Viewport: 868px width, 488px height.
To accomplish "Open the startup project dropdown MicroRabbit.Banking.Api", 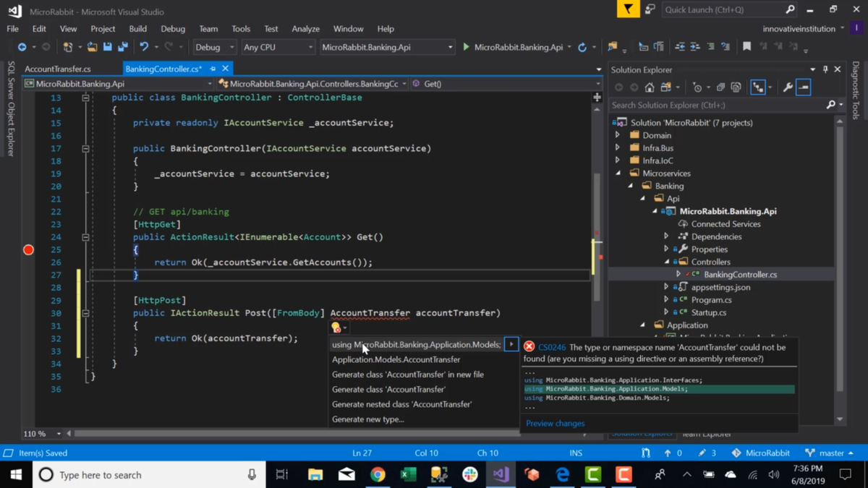I will [x=387, y=47].
